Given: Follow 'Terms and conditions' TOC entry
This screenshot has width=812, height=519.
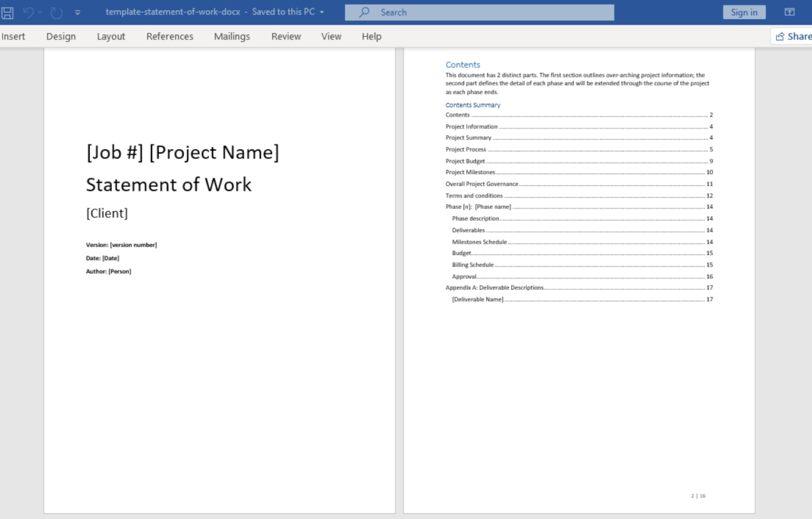Looking at the screenshot, I should tap(579, 196).
